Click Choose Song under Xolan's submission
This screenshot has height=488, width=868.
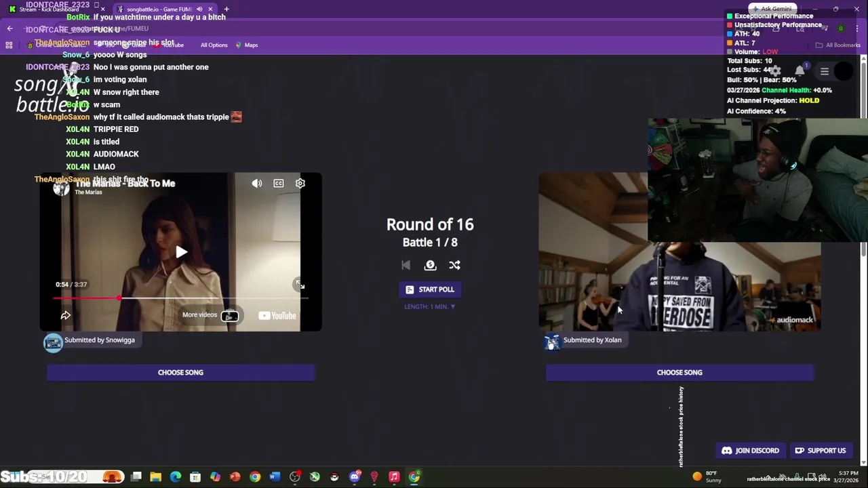coord(679,372)
